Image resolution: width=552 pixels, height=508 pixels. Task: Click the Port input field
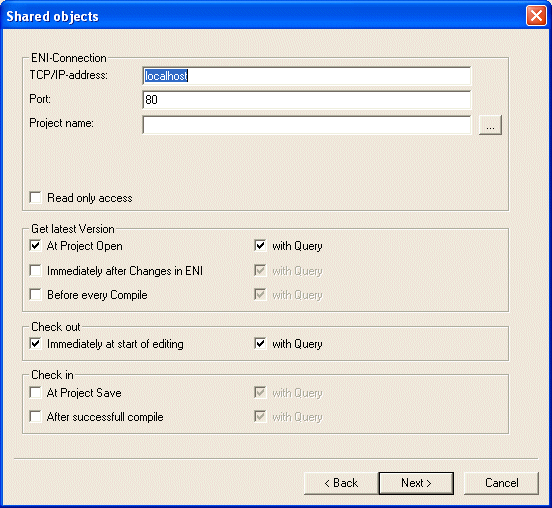(x=307, y=100)
